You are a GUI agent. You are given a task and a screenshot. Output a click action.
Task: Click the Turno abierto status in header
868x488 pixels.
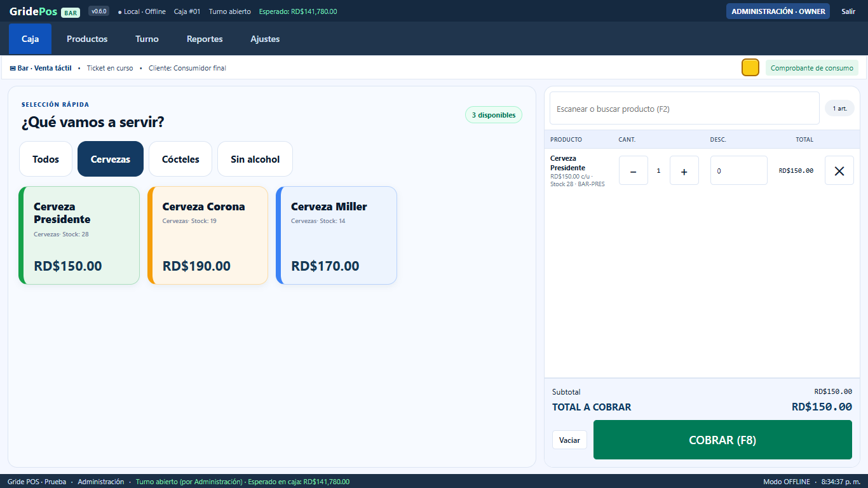click(229, 11)
